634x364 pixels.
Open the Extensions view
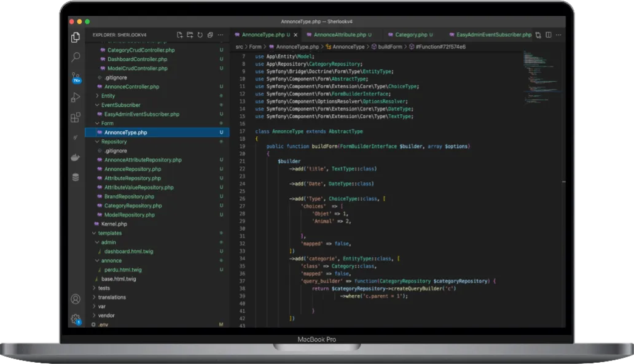[76, 117]
